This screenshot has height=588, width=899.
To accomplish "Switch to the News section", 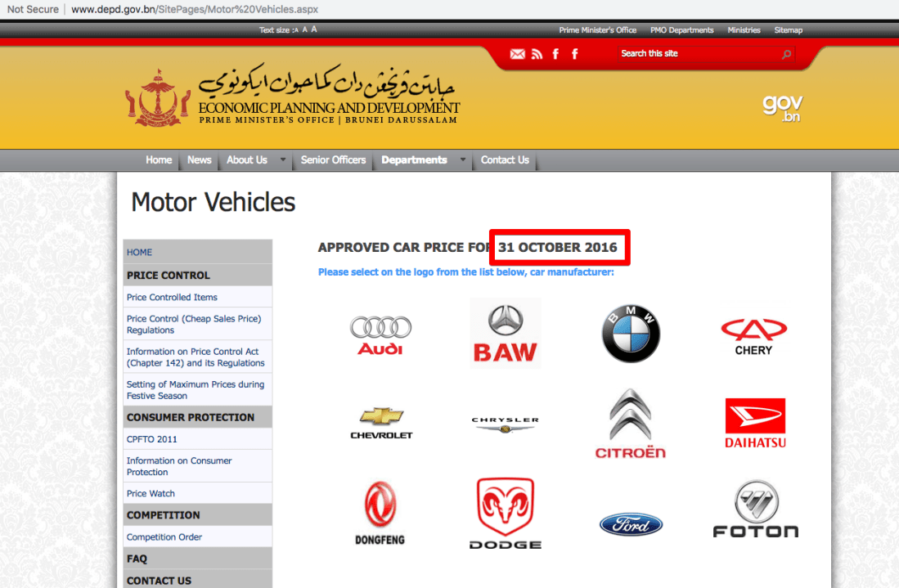I will coord(199,160).
